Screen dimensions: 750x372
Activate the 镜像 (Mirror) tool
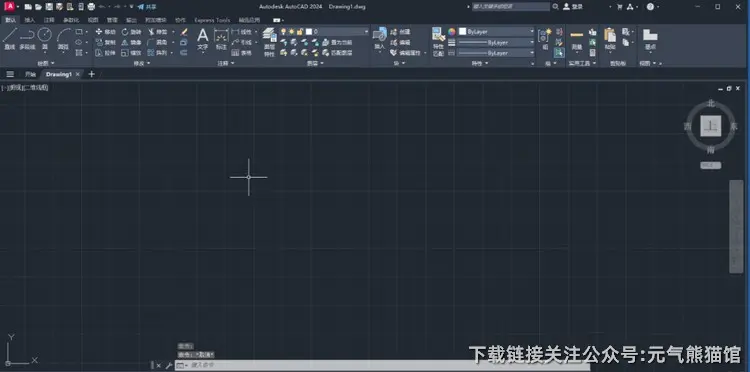132,42
